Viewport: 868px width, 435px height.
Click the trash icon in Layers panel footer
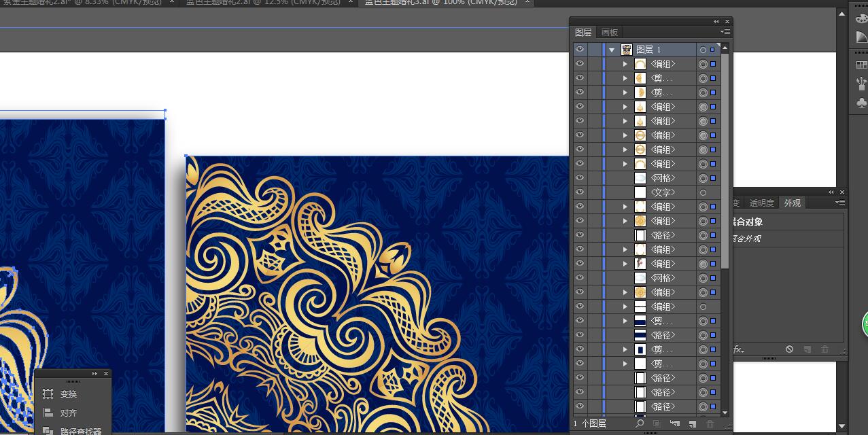(710, 423)
